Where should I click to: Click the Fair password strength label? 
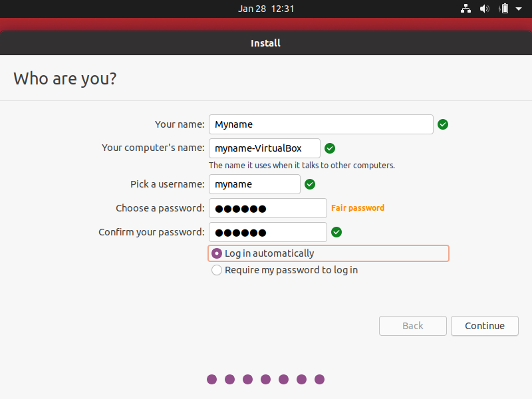click(358, 208)
